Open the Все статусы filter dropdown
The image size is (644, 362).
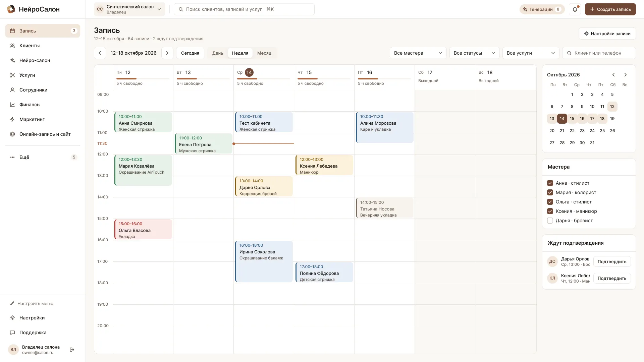pyautogui.click(x=474, y=53)
